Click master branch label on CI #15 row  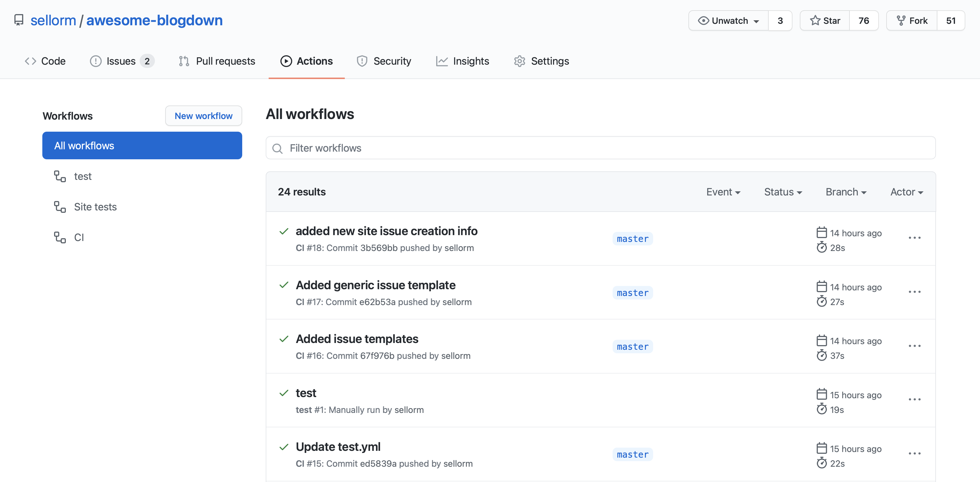pos(633,454)
